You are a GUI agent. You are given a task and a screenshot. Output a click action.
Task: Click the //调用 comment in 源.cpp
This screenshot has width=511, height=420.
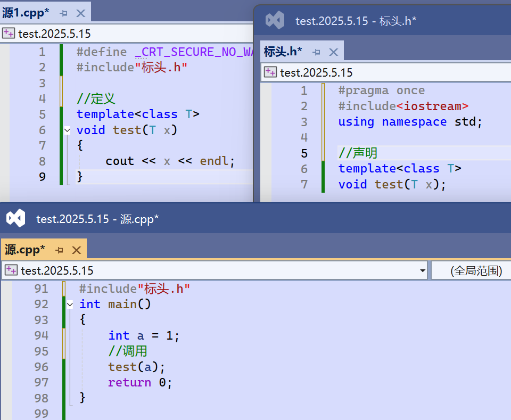click(x=127, y=351)
